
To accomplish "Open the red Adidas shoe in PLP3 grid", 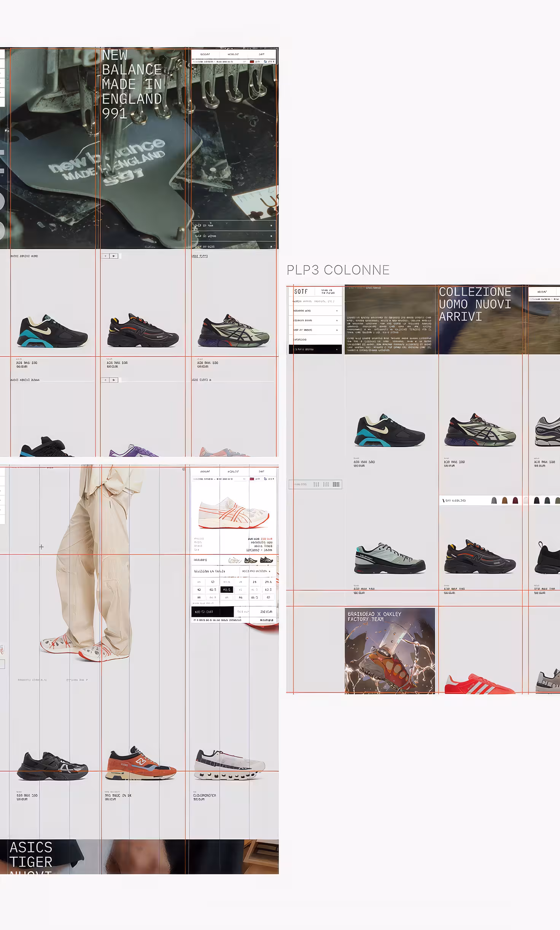I will (480, 684).
